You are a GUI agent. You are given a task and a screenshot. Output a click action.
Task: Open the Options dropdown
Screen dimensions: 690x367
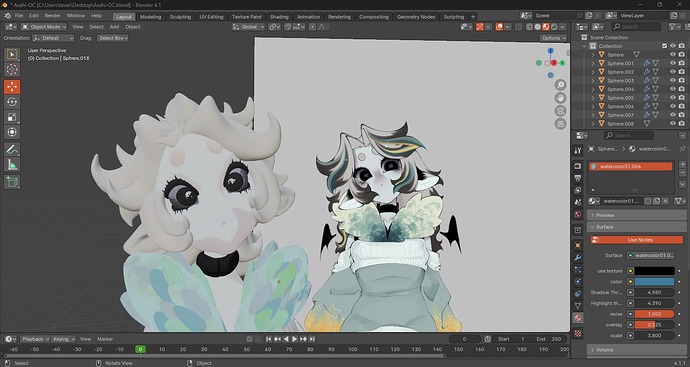[553, 38]
